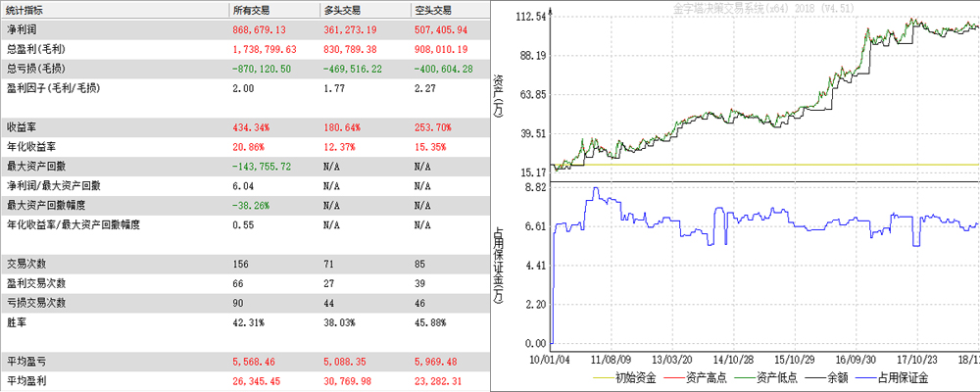
Task: Select the 净利润 row label
Action: [x=23, y=29]
